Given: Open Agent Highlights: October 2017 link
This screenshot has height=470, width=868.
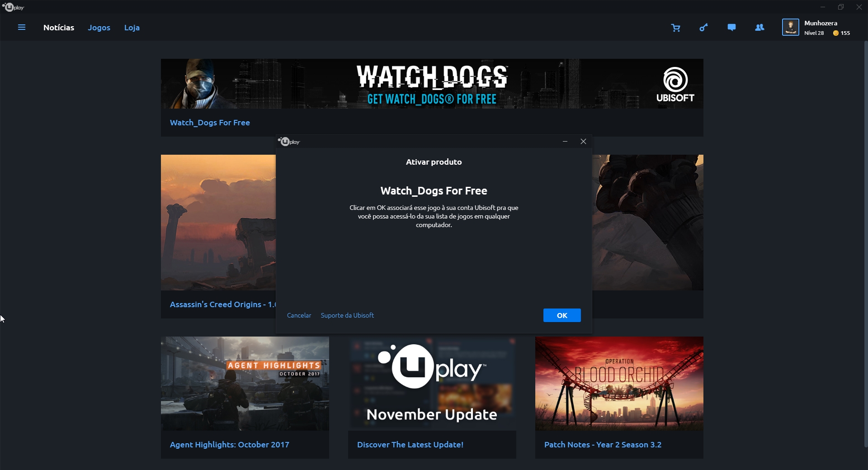Looking at the screenshot, I should click(229, 445).
